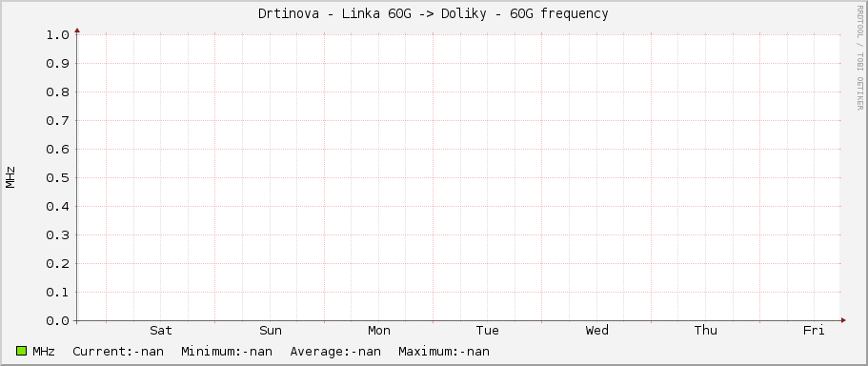This screenshot has height=366, width=868.
Task: Click the '0.6' y-axis value
Action: (58, 150)
